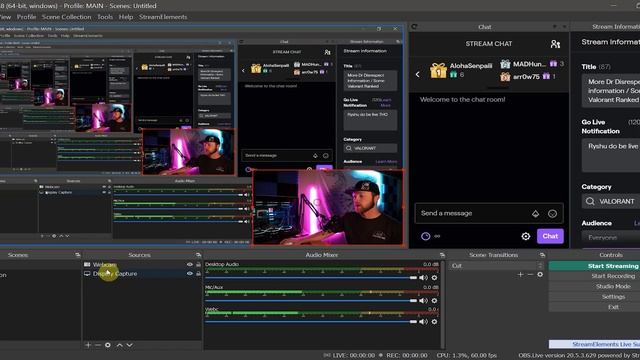The height and width of the screenshot is (360, 640).
Task: Open StreamElements Live Support button
Action: [x=594, y=344]
